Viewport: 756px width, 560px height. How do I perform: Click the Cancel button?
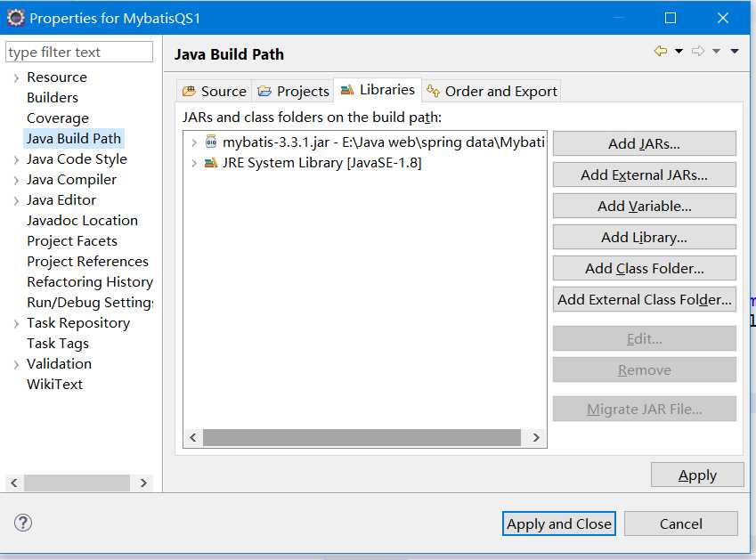click(x=681, y=523)
